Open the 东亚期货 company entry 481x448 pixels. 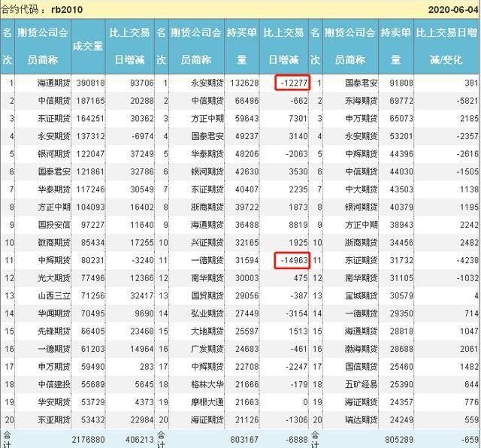pyautogui.click(x=53, y=419)
